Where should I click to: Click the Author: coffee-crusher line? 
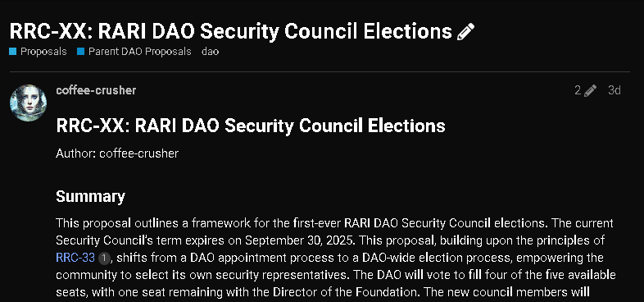117,153
